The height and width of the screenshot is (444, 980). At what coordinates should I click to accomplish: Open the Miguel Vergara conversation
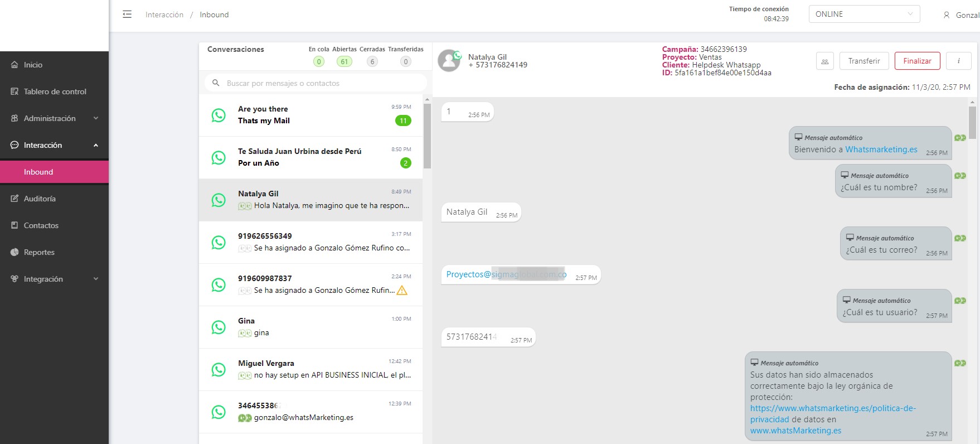(x=311, y=369)
